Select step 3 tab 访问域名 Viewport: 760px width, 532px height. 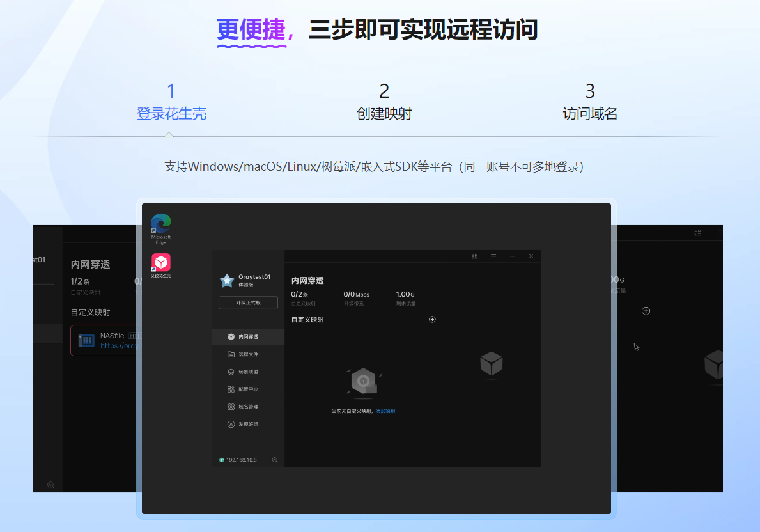click(589, 102)
